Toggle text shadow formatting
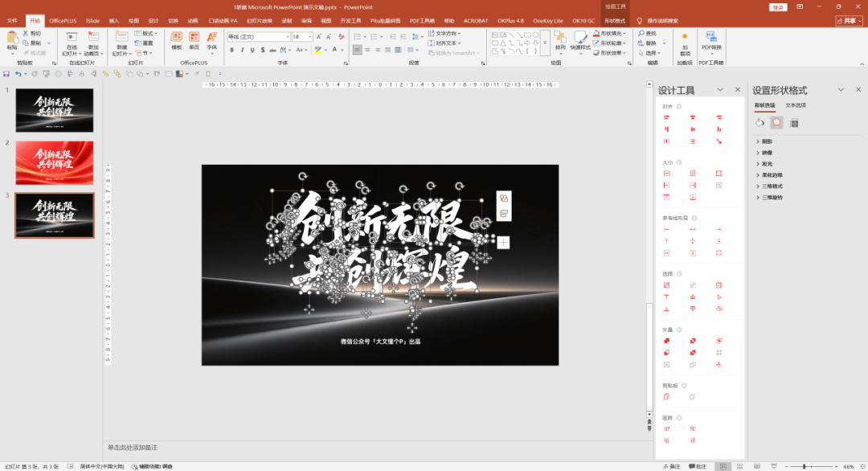 (264, 50)
